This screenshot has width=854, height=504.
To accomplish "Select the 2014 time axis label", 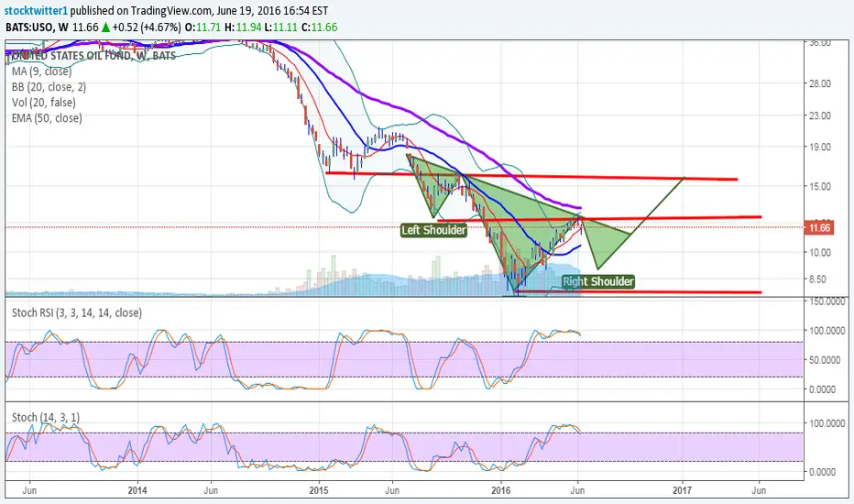I will [137, 490].
